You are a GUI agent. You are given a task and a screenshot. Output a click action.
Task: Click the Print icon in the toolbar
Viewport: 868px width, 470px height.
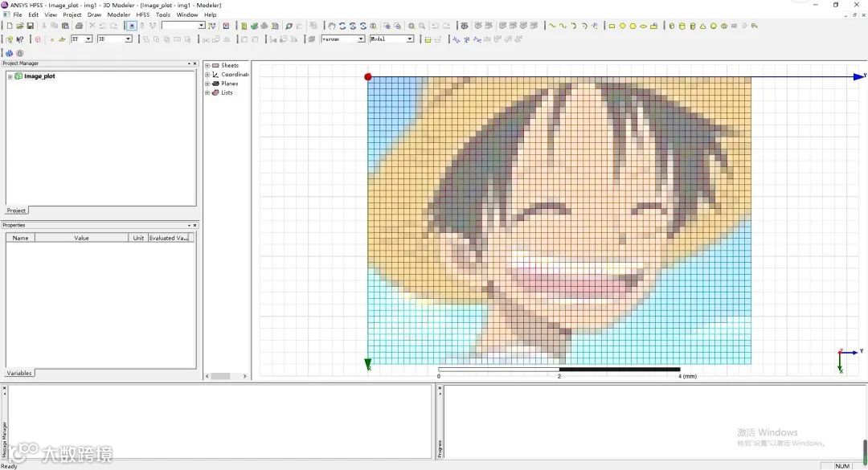79,26
